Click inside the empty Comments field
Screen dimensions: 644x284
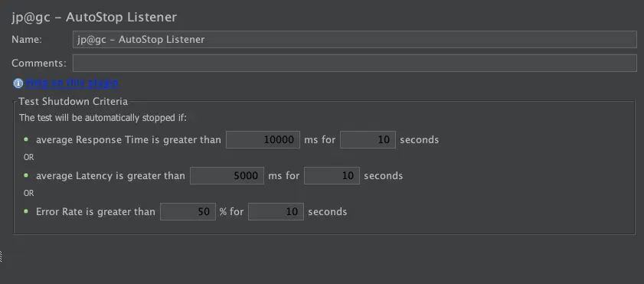pos(355,64)
